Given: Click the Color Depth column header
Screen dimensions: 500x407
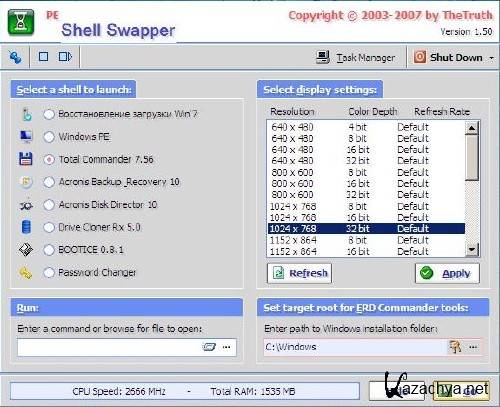Looking at the screenshot, I should click(373, 111).
